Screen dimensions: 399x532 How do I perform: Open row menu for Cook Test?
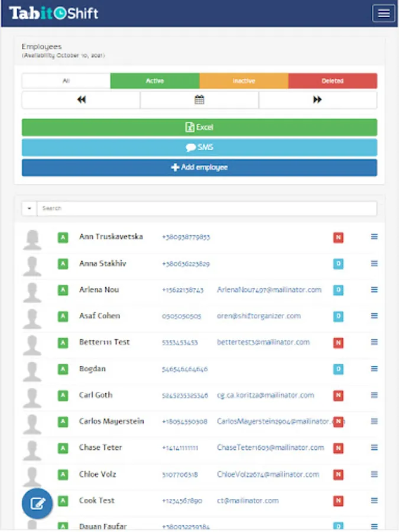pyautogui.click(x=374, y=501)
